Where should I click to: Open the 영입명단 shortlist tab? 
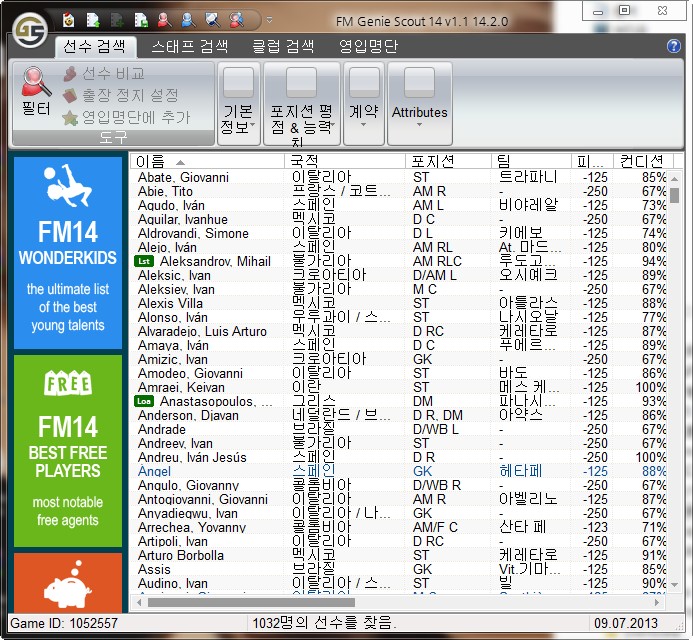coord(368,46)
